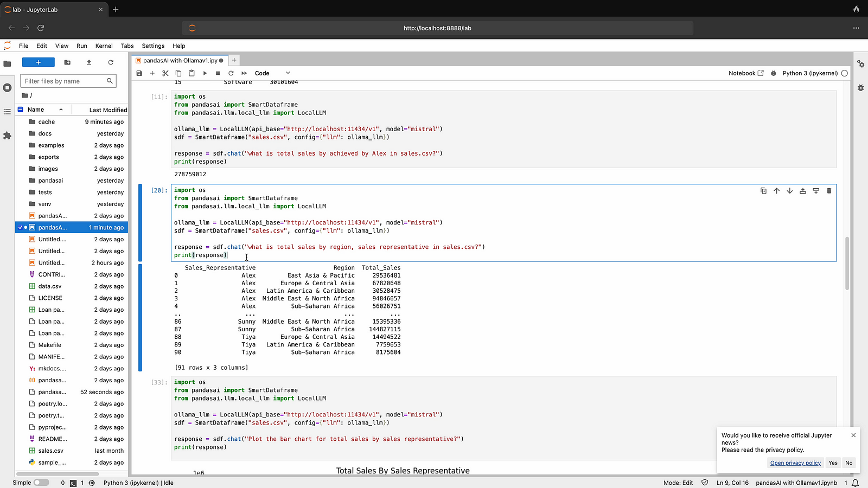Run the selected cell with the play icon
This screenshot has width=868, height=488.
205,73
